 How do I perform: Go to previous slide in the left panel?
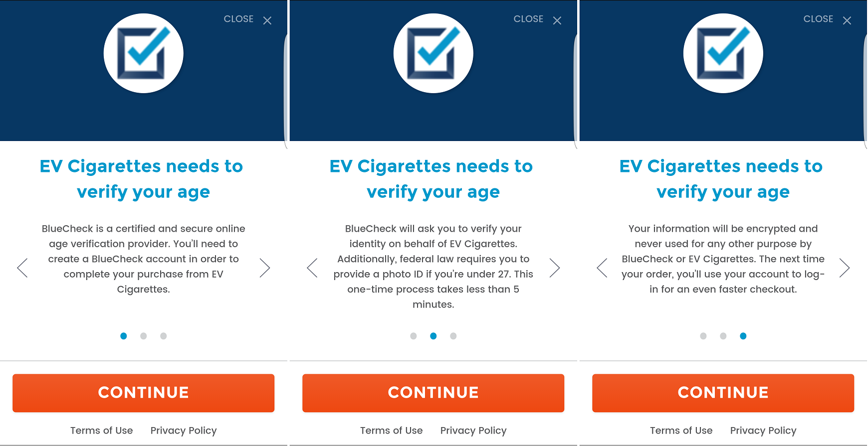tap(22, 268)
